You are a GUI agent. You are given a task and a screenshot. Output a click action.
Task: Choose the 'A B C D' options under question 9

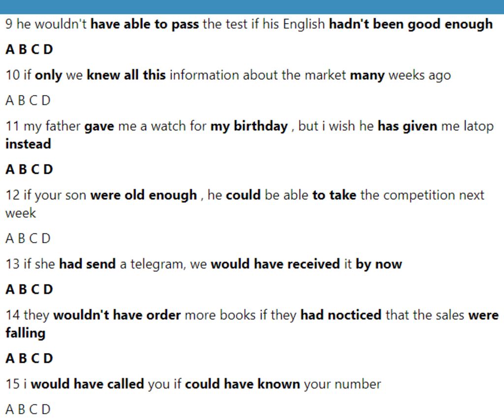[x=29, y=50]
